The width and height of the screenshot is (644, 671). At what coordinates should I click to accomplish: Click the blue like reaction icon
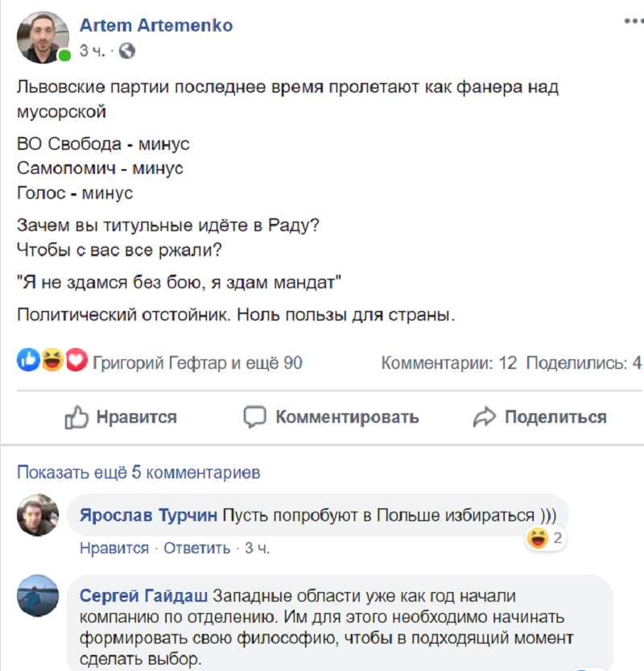pos(28,362)
